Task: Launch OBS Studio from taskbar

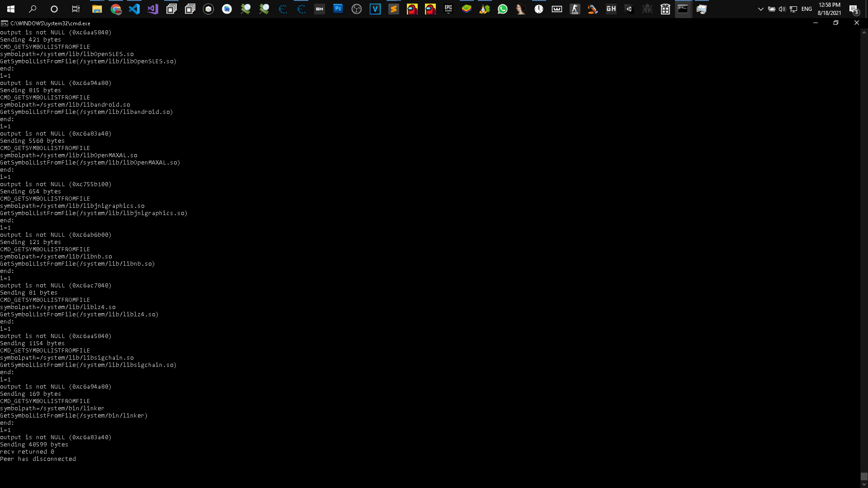Action: 356,9
